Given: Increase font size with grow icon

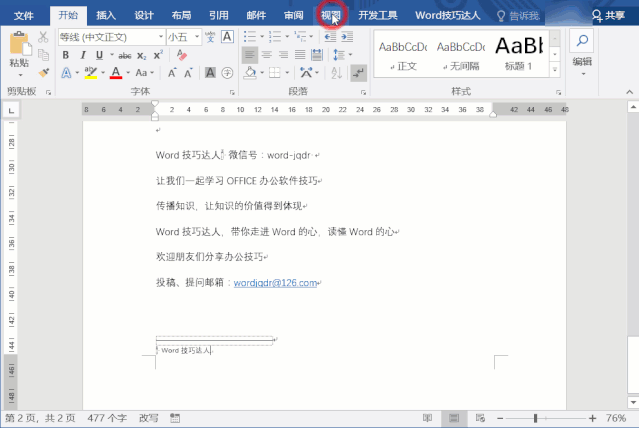Looking at the screenshot, I should click(172, 73).
